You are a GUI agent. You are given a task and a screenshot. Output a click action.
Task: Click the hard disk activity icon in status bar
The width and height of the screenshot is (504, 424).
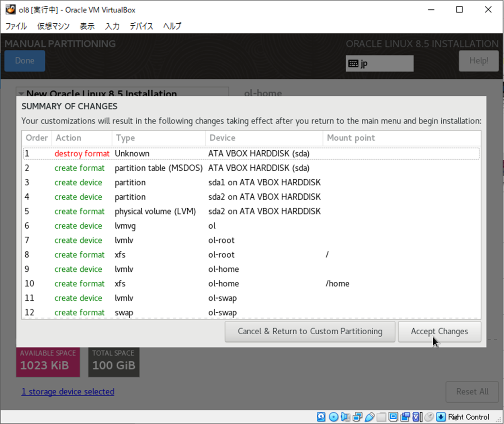tap(321, 417)
